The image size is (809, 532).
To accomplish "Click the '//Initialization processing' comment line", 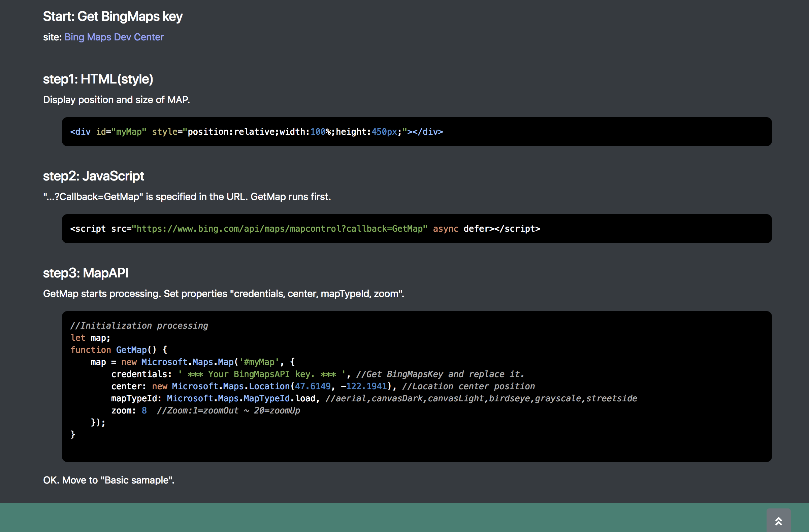I will [x=139, y=326].
